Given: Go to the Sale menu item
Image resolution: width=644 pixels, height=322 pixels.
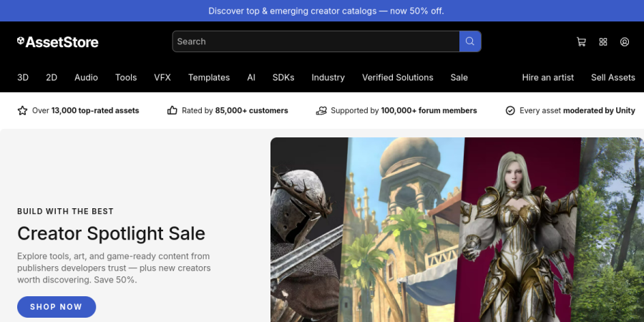Looking at the screenshot, I should coord(459,77).
